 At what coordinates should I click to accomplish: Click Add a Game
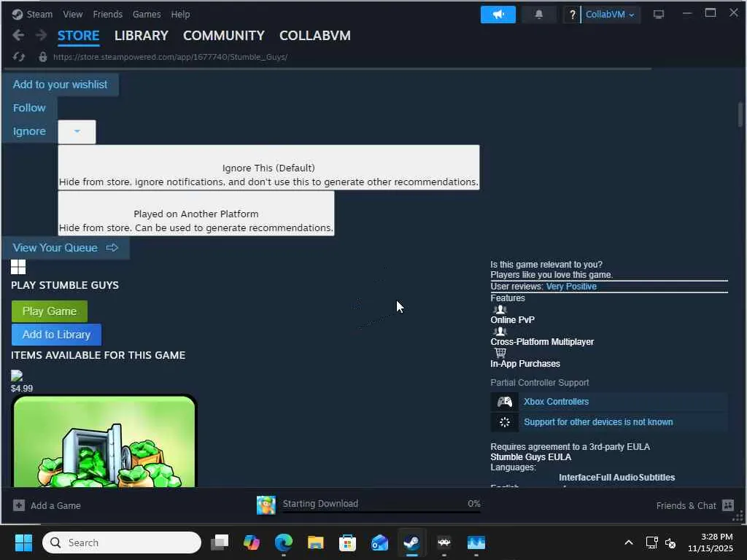click(x=55, y=506)
